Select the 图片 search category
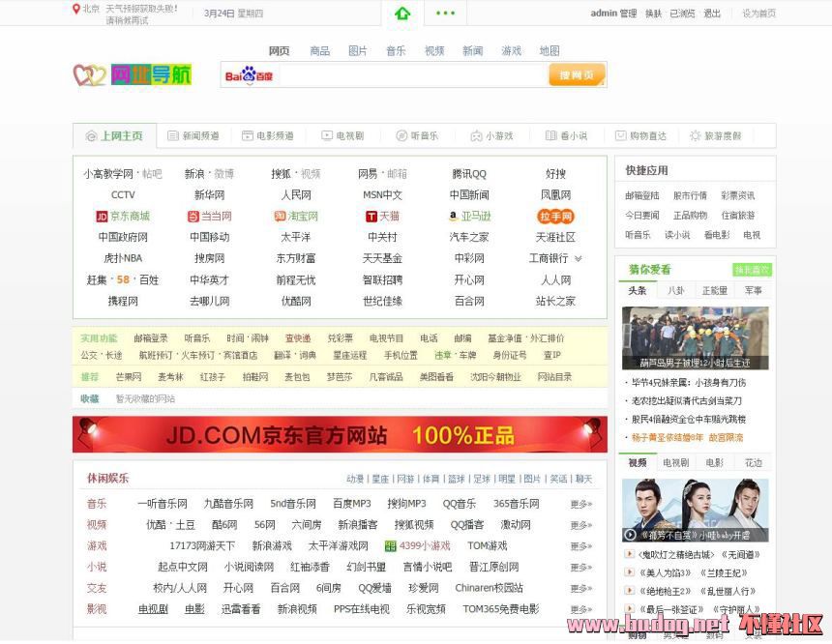Image resolution: width=832 pixels, height=644 pixels. click(x=358, y=51)
